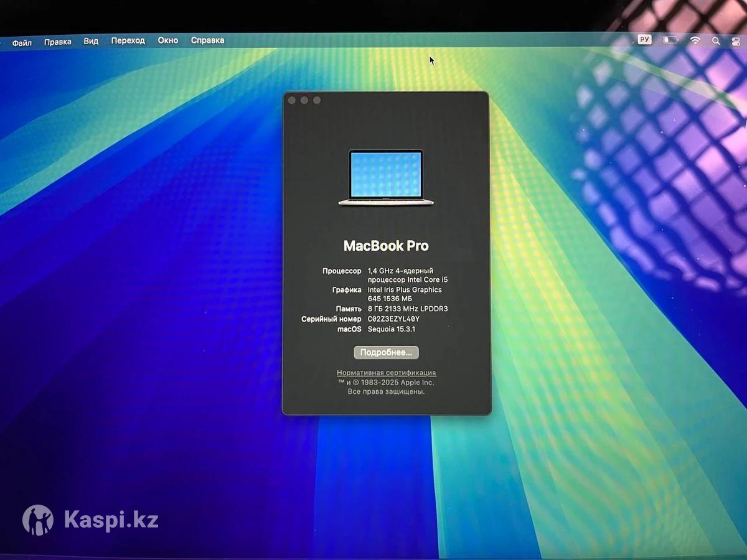Close the About This Mac window

pos(291,100)
